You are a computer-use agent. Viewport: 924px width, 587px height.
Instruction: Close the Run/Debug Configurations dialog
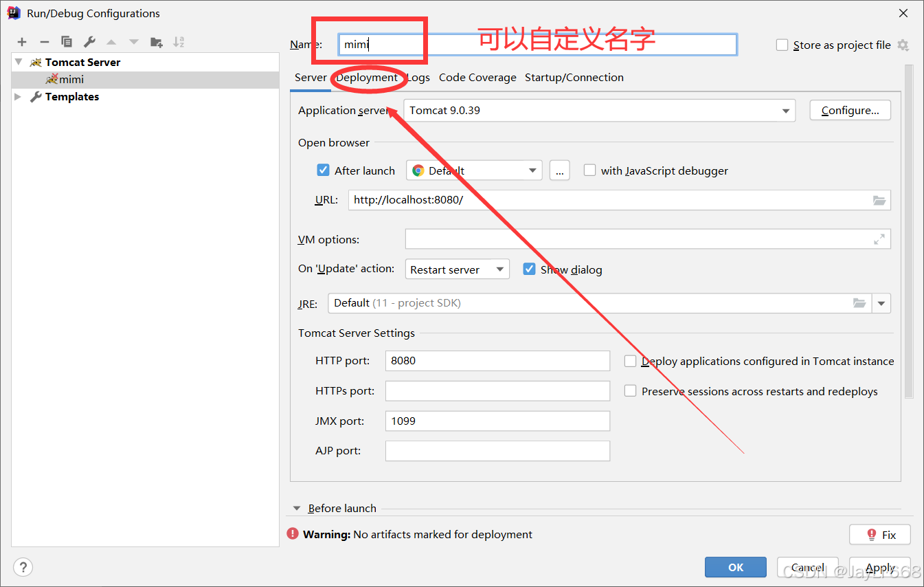[x=903, y=13]
